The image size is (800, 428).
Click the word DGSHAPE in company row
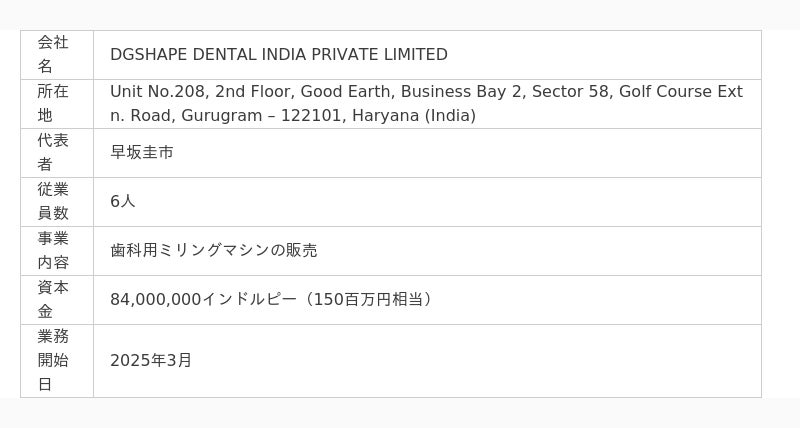click(148, 55)
